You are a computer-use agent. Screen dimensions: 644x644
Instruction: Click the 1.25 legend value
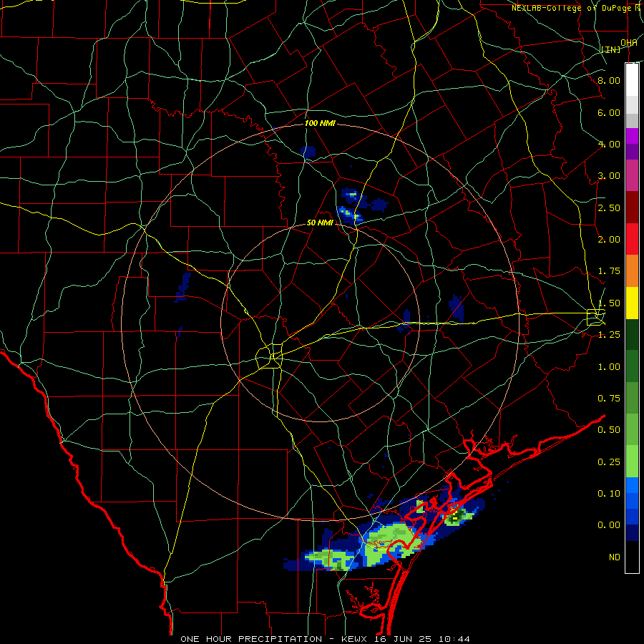click(609, 335)
